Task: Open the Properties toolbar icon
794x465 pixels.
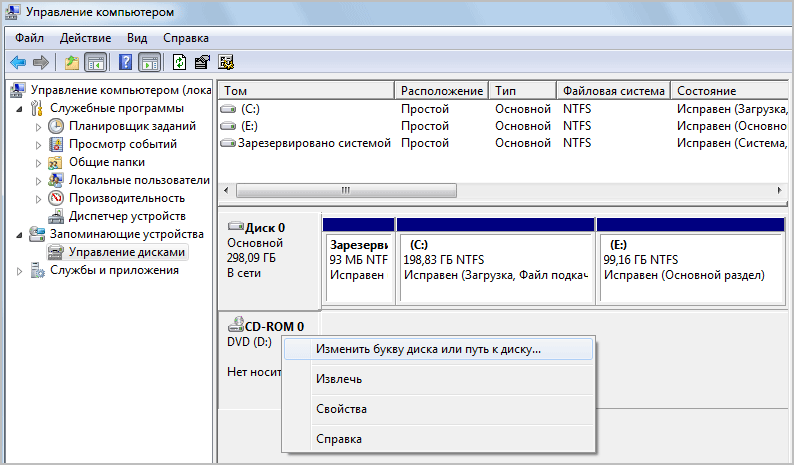Action: pos(202,62)
